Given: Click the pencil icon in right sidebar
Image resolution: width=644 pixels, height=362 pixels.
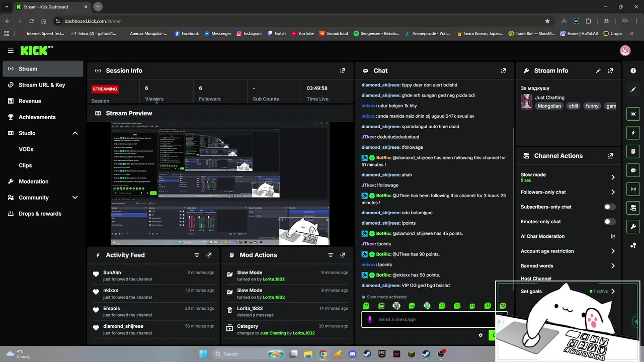Looking at the screenshot, I should 633,89.
